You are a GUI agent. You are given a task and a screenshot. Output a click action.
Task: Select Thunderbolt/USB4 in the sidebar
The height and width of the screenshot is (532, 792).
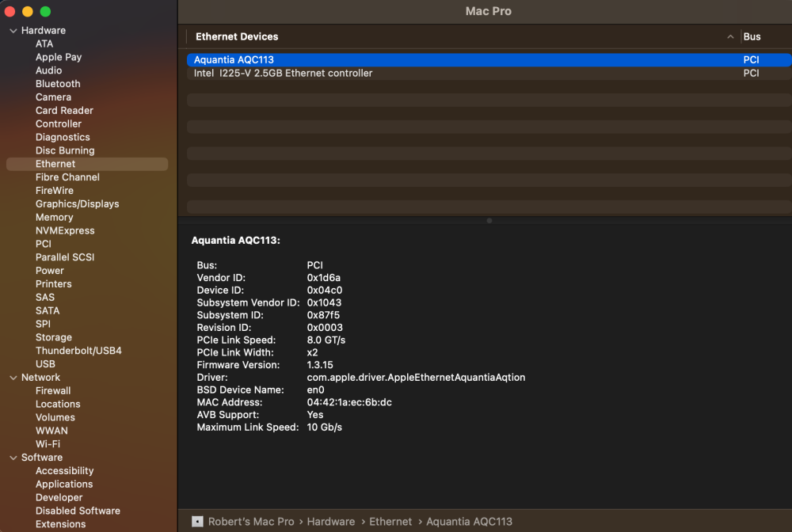78,351
